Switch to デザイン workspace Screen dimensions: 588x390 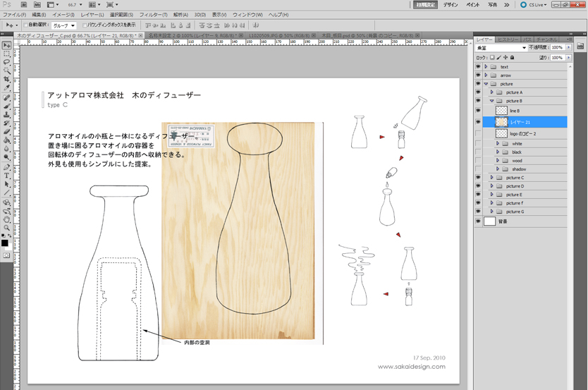click(451, 4)
